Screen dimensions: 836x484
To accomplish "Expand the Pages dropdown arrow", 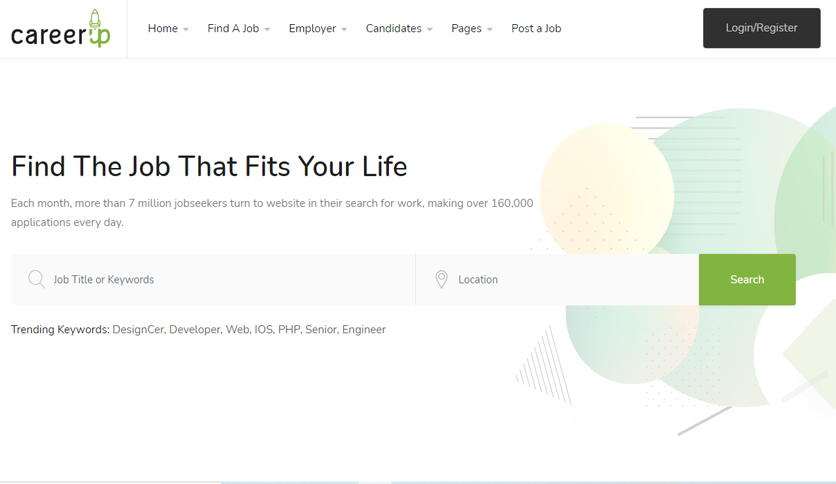I will pyautogui.click(x=490, y=29).
